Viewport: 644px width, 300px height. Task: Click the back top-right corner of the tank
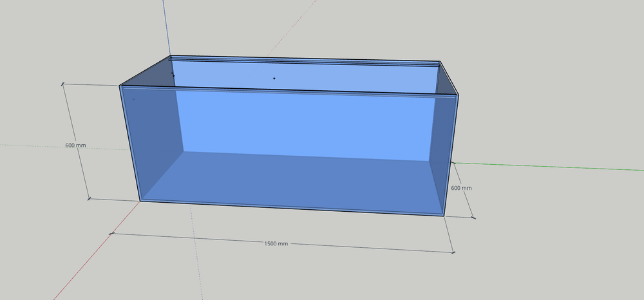click(x=442, y=62)
